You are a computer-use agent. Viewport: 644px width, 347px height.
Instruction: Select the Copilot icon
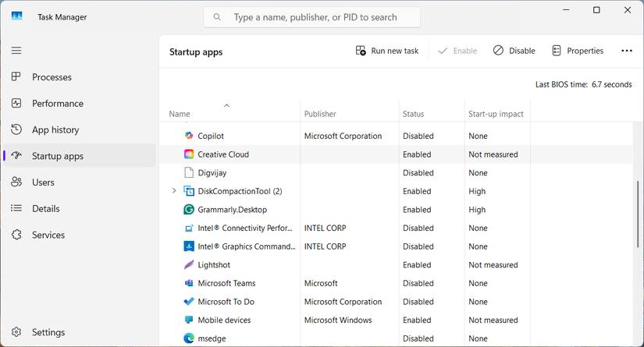pos(189,136)
